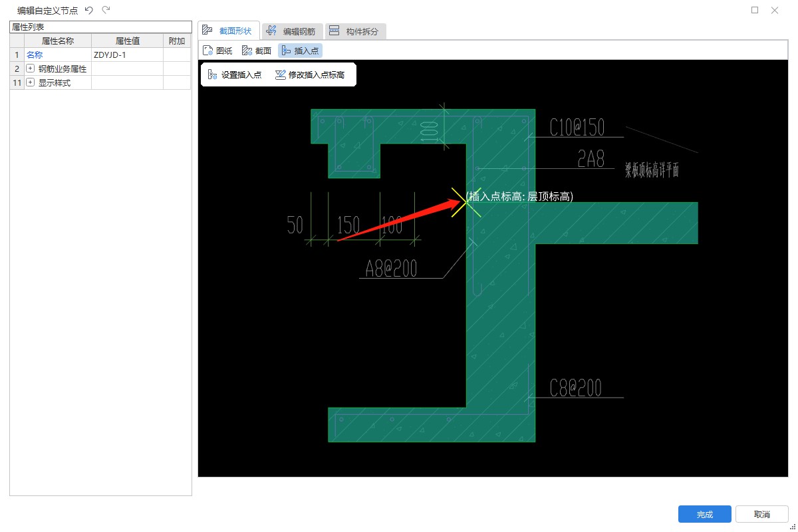Click the 编辑钢筋 tab icon
Viewport: 798px width, 532px height.
[272, 31]
